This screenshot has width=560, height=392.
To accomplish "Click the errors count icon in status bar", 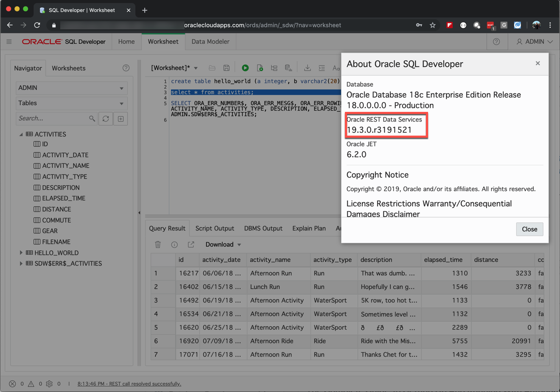I will click(x=12, y=384).
